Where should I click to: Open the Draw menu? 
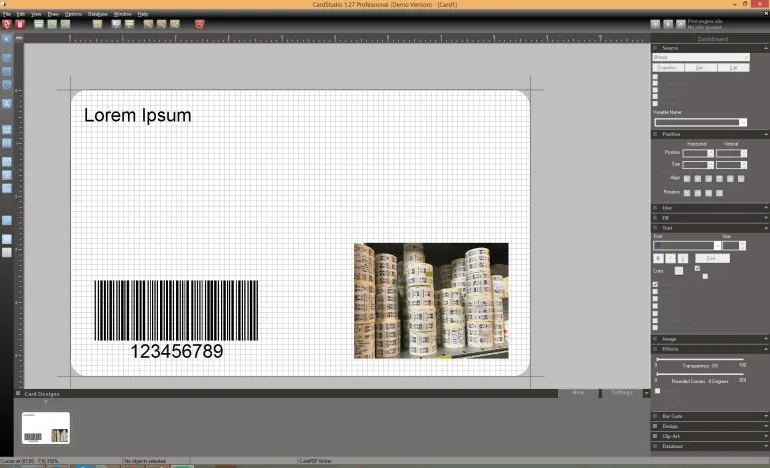tap(53, 14)
